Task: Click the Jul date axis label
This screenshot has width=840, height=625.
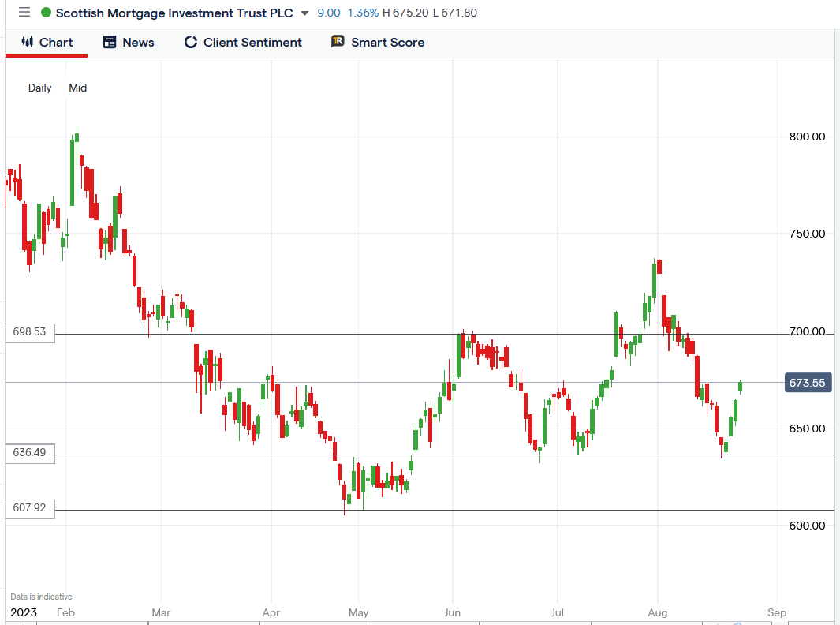Action: tap(557, 612)
